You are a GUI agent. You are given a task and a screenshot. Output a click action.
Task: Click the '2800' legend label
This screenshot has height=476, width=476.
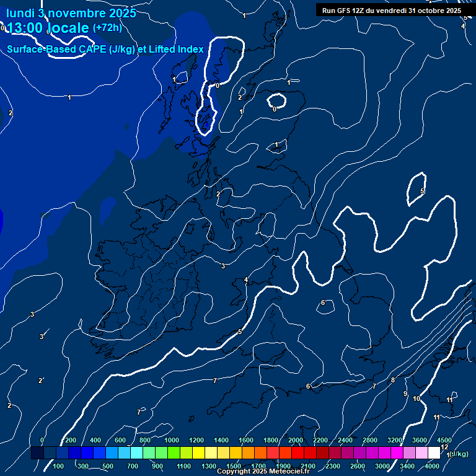(x=370, y=440)
